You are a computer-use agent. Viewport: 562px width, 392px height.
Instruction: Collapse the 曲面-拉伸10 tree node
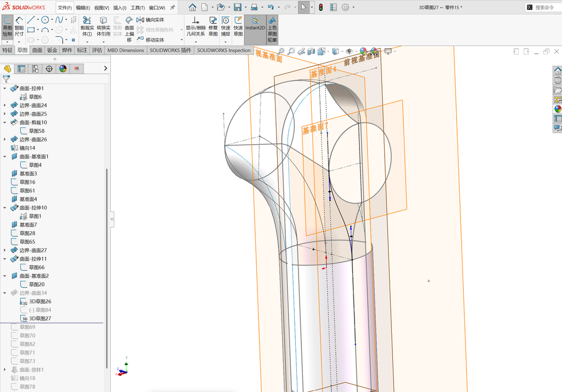[4, 208]
